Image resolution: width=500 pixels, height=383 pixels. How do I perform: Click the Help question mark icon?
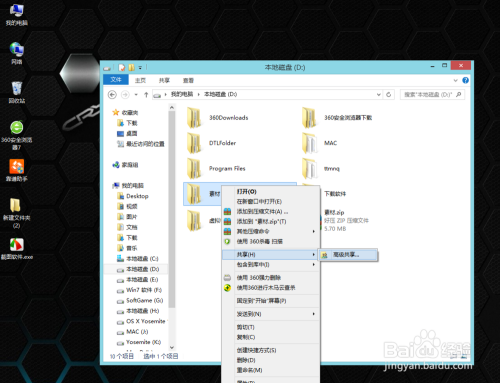click(466, 80)
